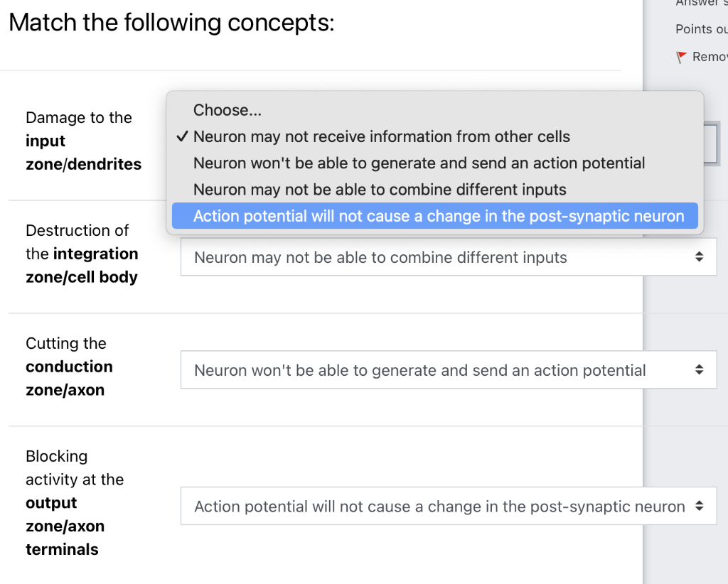
Task: Choose "won't be able to generate" in open list
Action: pyautogui.click(x=419, y=163)
